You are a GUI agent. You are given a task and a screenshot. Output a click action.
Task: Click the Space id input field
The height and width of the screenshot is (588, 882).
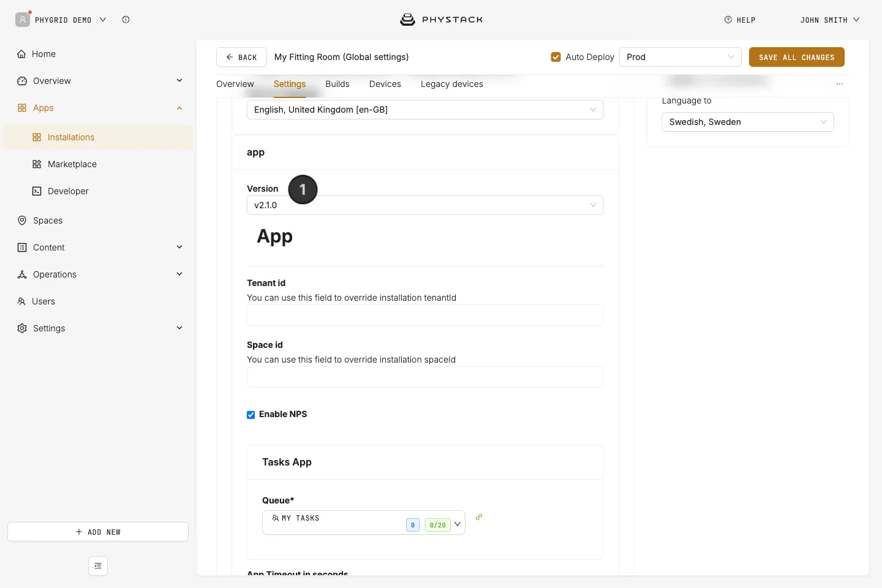(x=425, y=377)
